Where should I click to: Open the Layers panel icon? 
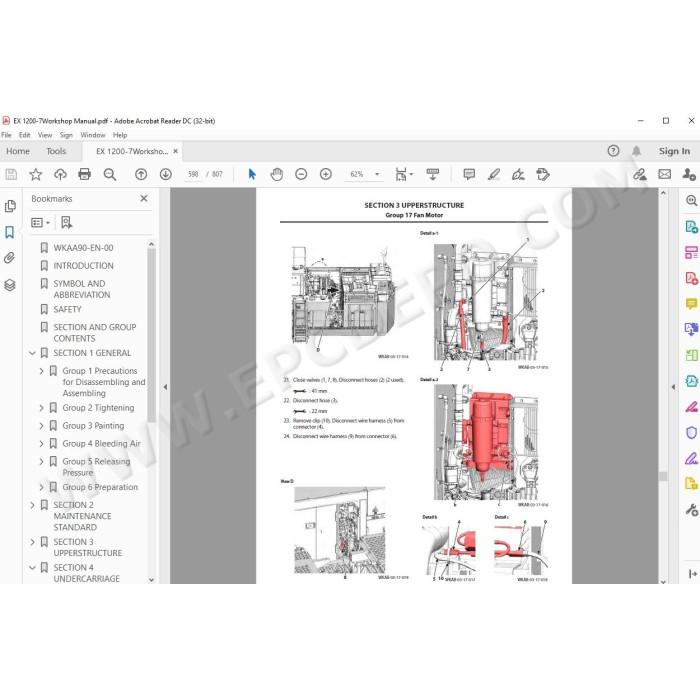click(x=10, y=285)
